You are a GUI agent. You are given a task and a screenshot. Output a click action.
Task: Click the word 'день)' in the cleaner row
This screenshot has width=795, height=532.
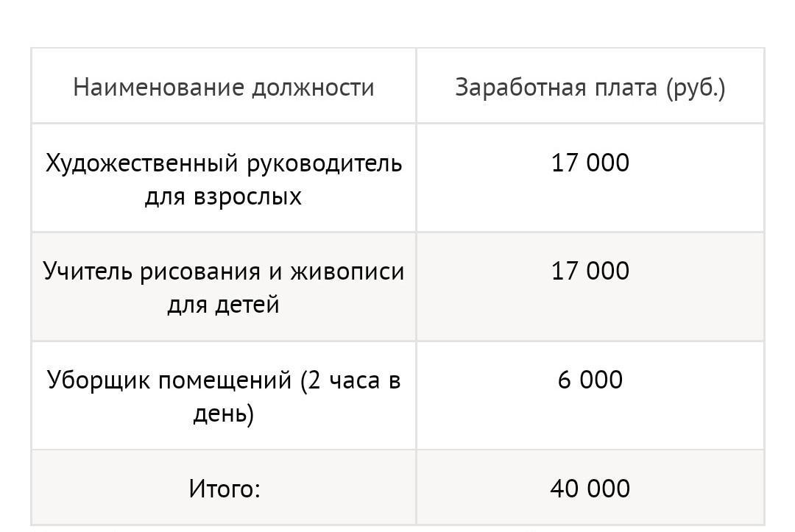coord(224,414)
